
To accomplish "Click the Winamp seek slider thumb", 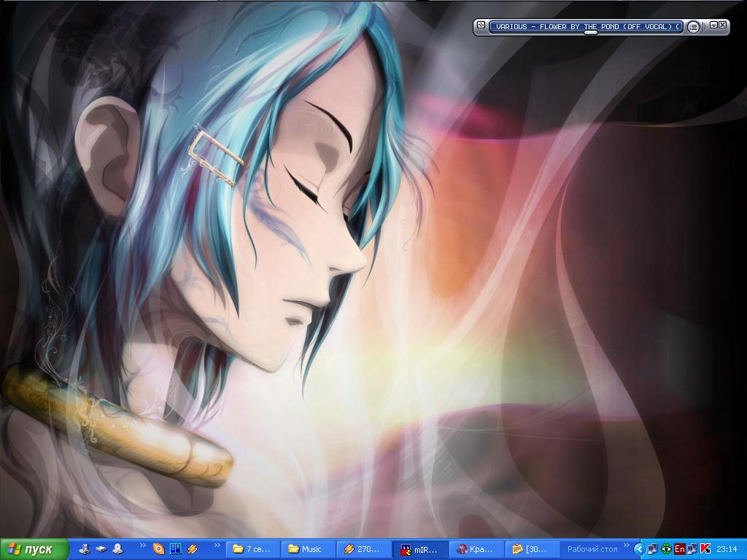I will [590, 32].
